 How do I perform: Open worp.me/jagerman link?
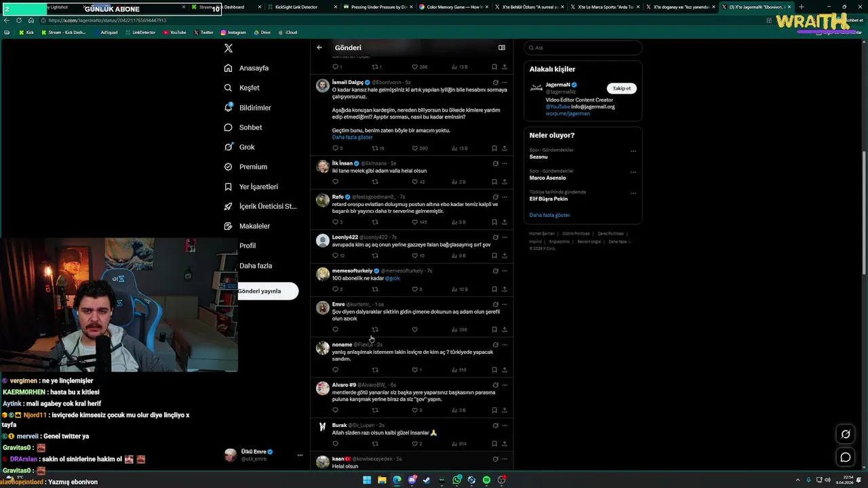[568, 114]
